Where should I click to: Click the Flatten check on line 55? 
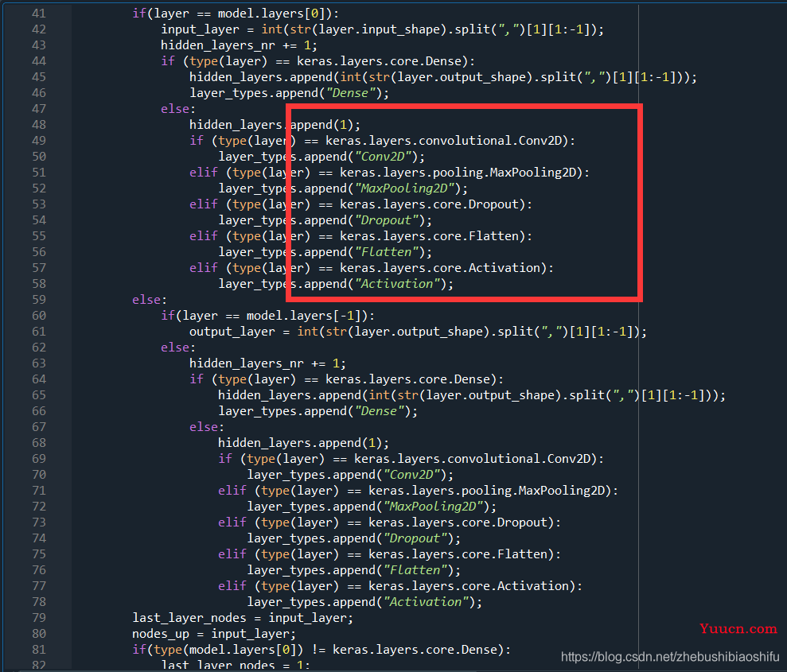coord(361,236)
